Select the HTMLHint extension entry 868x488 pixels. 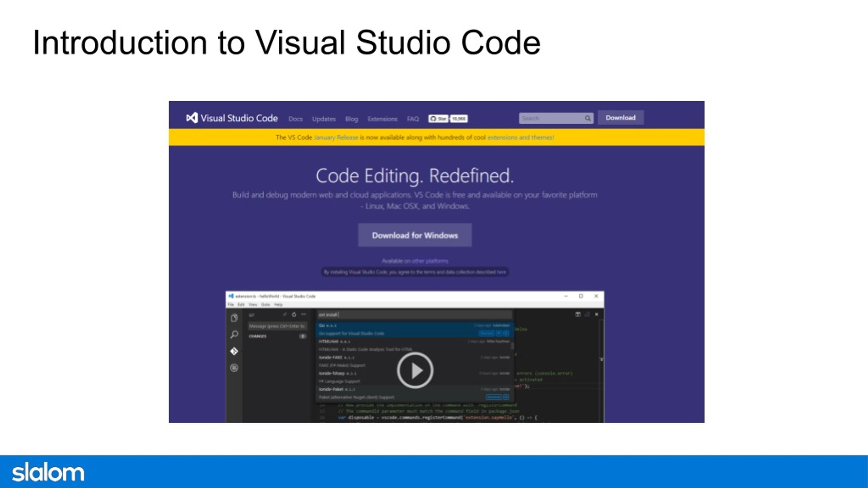coord(414,345)
